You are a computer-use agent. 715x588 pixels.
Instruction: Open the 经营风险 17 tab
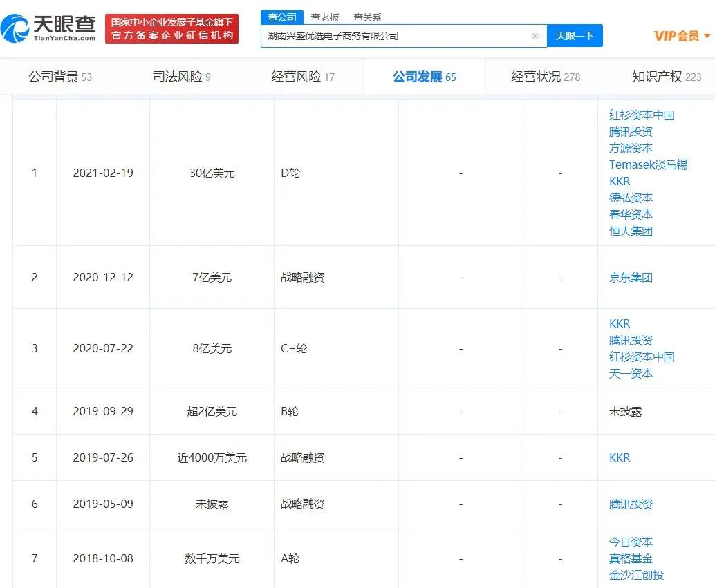tap(303, 77)
